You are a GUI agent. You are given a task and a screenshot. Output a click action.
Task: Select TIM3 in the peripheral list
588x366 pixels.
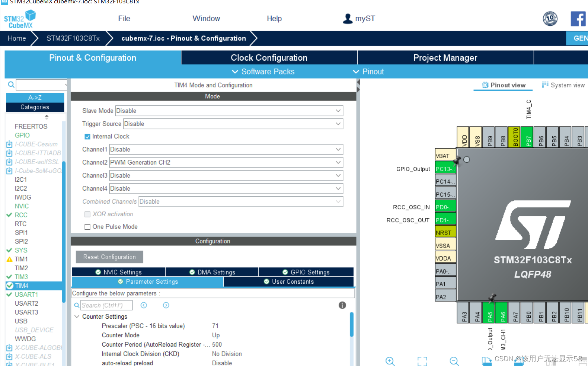(x=21, y=277)
